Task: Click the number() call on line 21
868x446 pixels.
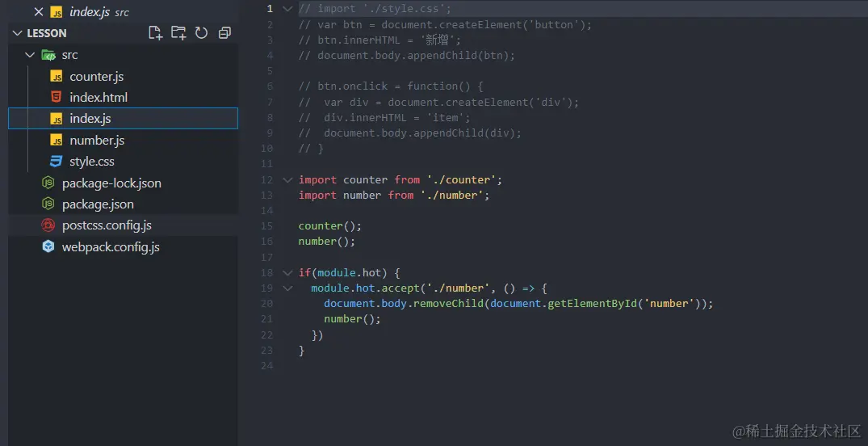Action: click(x=352, y=319)
